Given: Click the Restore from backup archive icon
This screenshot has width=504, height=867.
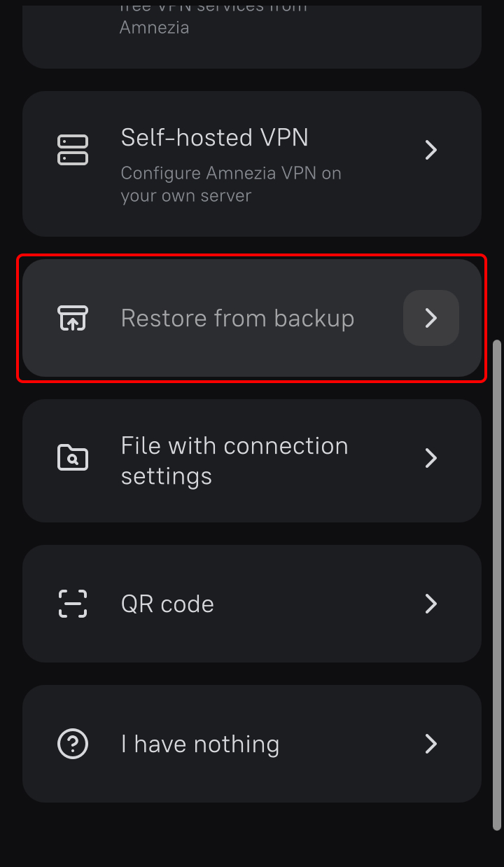Looking at the screenshot, I should (x=73, y=318).
